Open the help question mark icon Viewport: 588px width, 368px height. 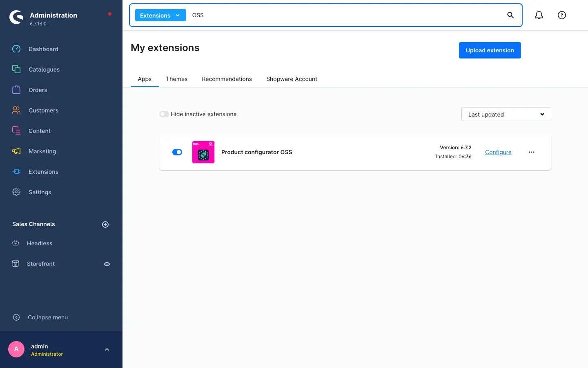pyautogui.click(x=562, y=15)
